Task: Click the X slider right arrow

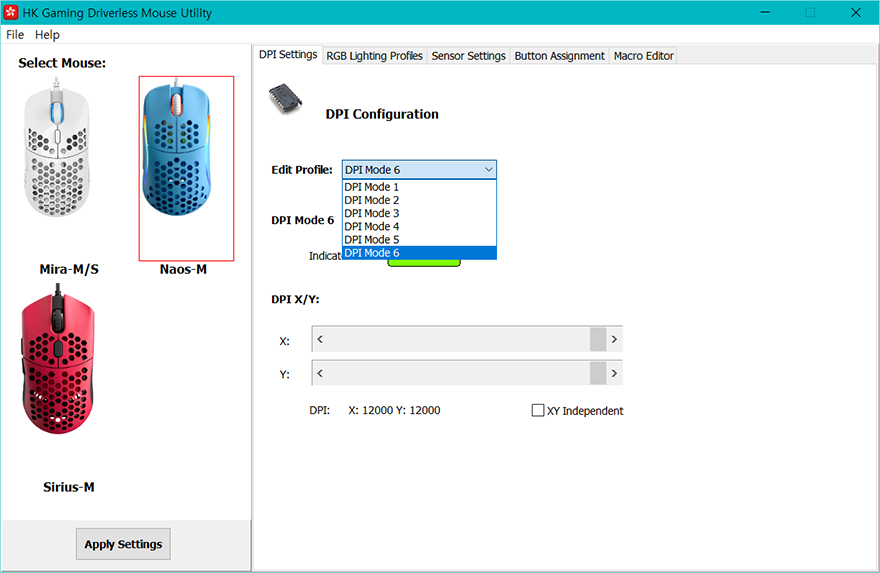Action: tap(614, 339)
